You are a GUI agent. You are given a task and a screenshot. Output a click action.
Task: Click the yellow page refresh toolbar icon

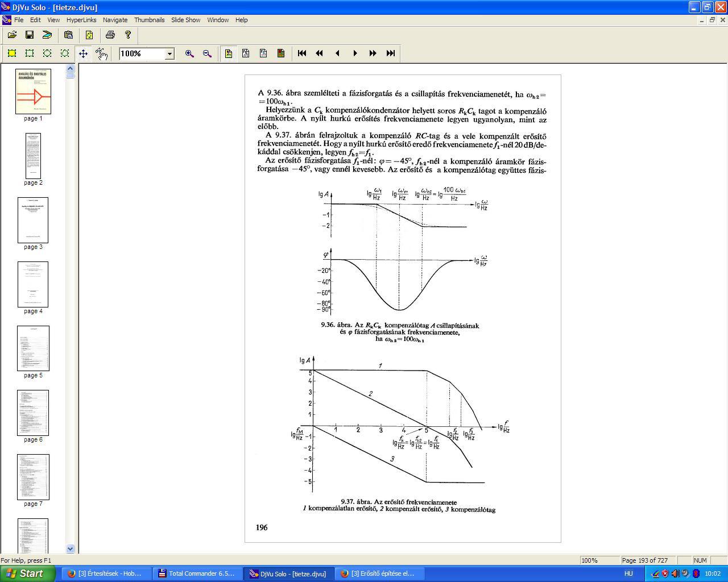tap(89, 35)
